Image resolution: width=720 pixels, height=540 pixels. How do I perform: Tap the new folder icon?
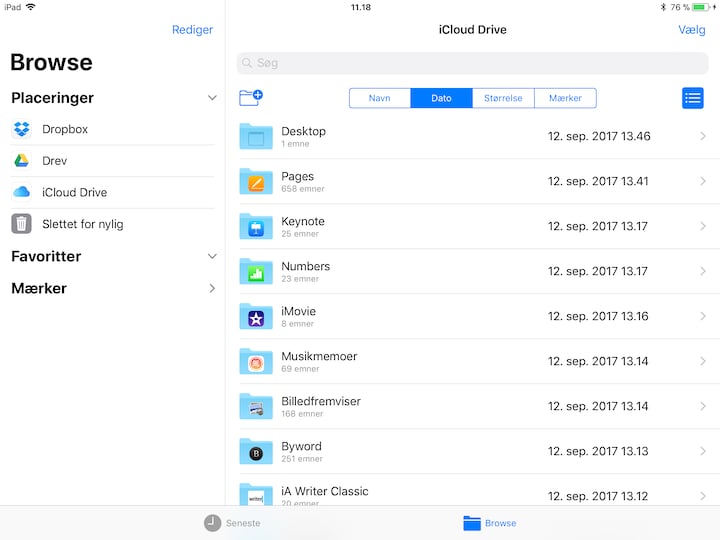coord(251,98)
